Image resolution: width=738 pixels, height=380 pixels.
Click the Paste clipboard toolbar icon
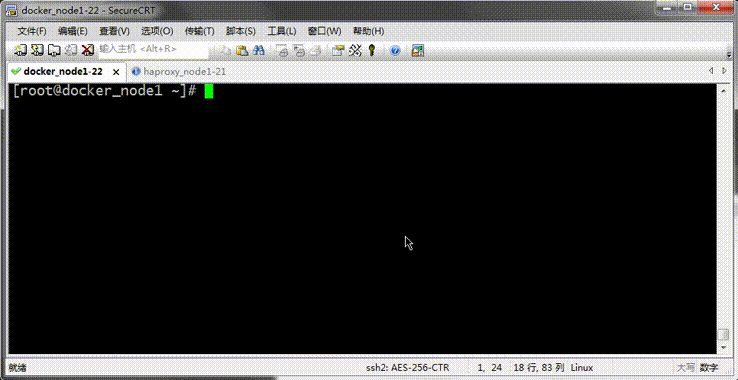pyautogui.click(x=242, y=50)
